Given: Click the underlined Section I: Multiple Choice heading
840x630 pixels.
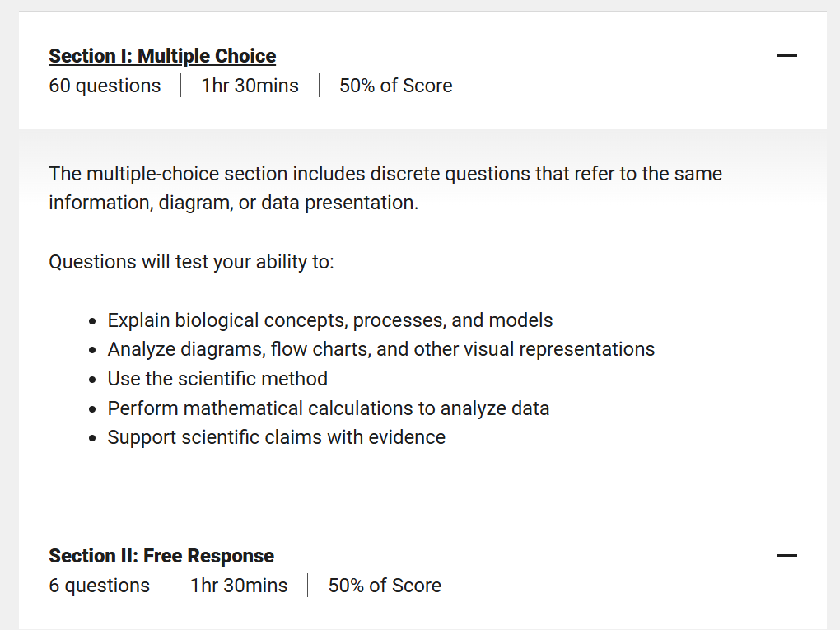Looking at the screenshot, I should click(162, 56).
